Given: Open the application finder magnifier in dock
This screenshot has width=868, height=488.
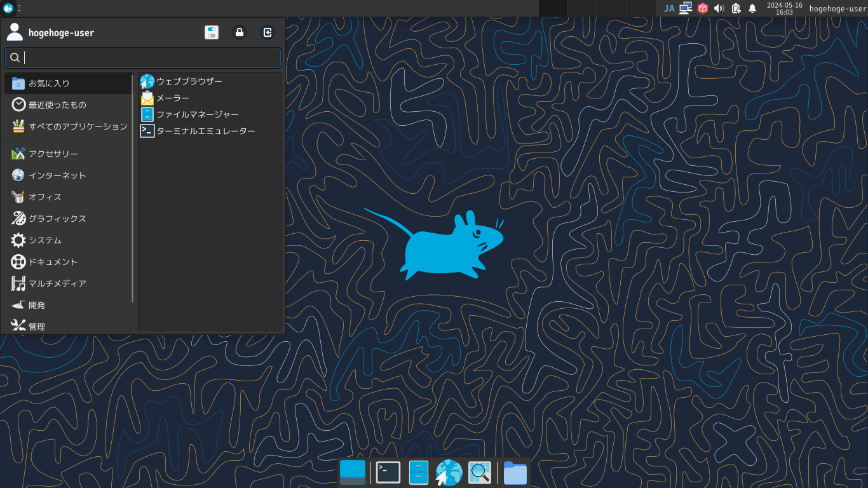Looking at the screenshot, I should pyautogui.click(x=480, y=473).
